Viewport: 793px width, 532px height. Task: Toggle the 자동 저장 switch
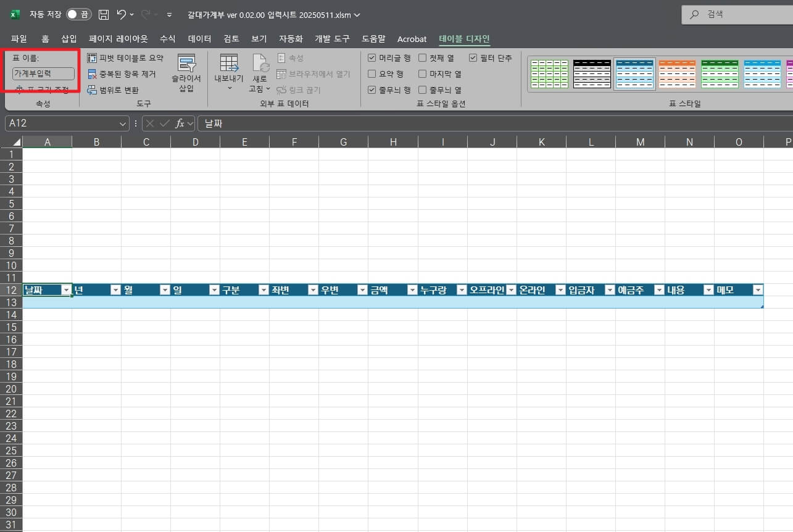(79, 14)
